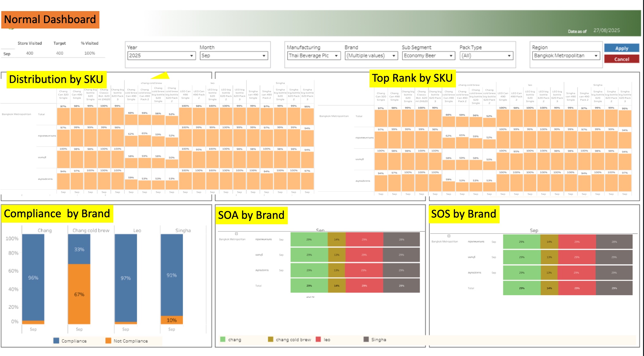The image size is (644, 356).
Task: Click the red leo legend swatch
Action: point(319,339)
